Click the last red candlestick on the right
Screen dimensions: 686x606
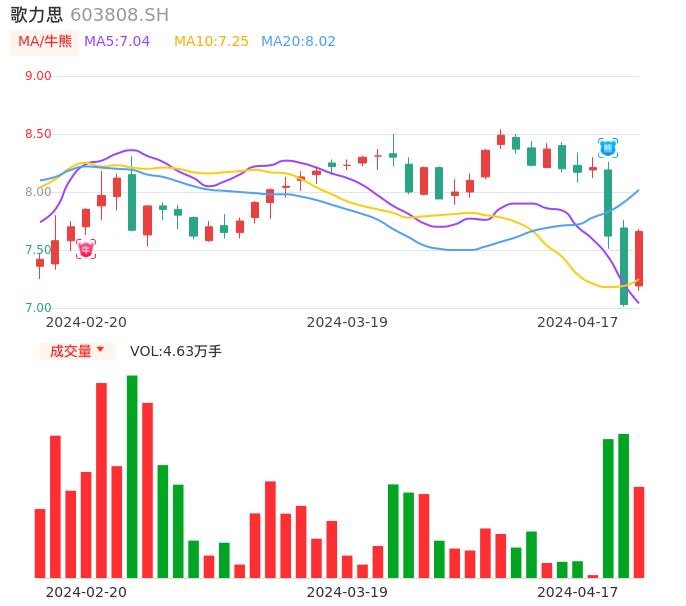click(x=639, y=258)
